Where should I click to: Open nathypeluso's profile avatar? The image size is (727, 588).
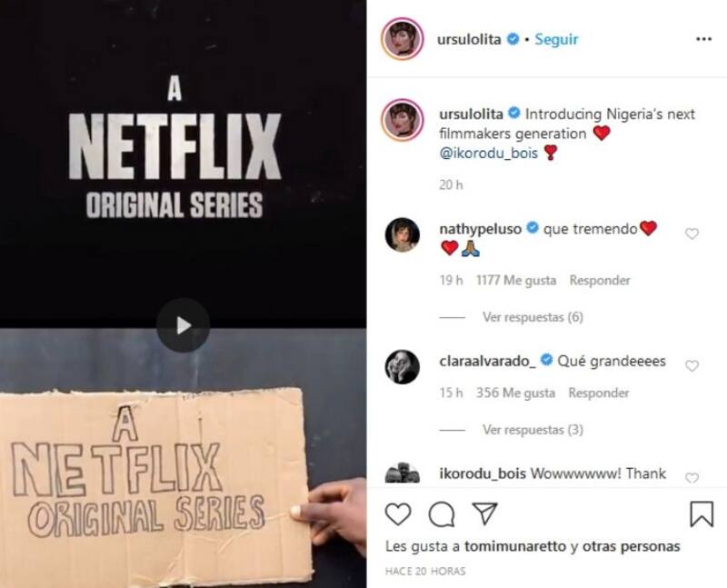pos(403,234)
